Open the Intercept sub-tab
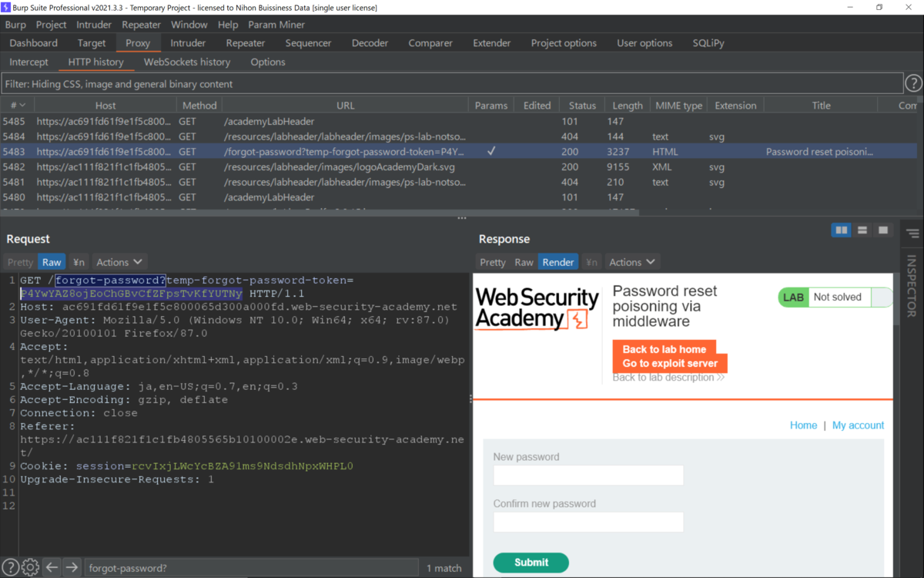924x578 pixels. 28,62
